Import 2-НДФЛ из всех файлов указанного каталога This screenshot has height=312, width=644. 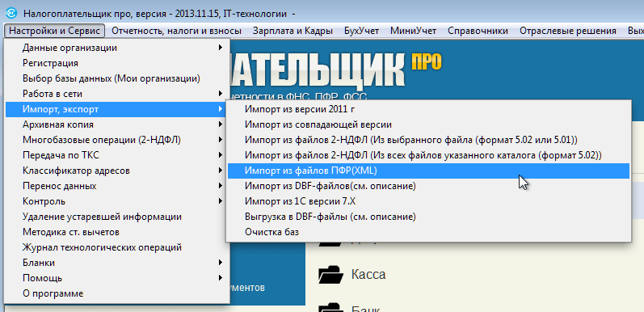[x=428, y=155]
